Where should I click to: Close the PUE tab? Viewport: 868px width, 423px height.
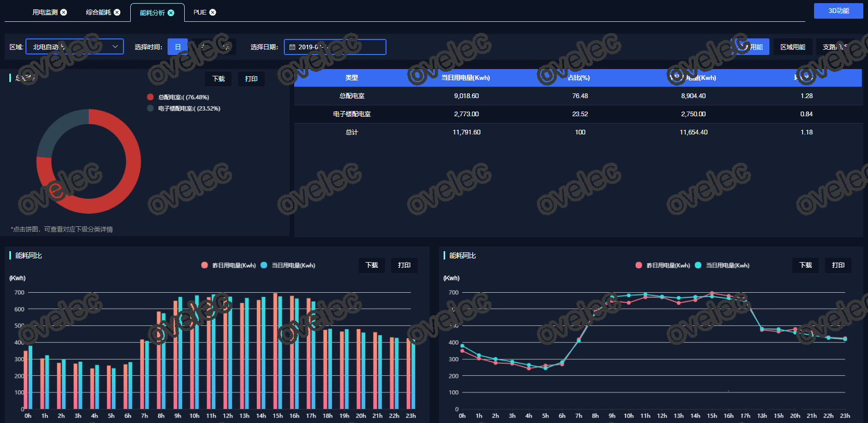213,12
